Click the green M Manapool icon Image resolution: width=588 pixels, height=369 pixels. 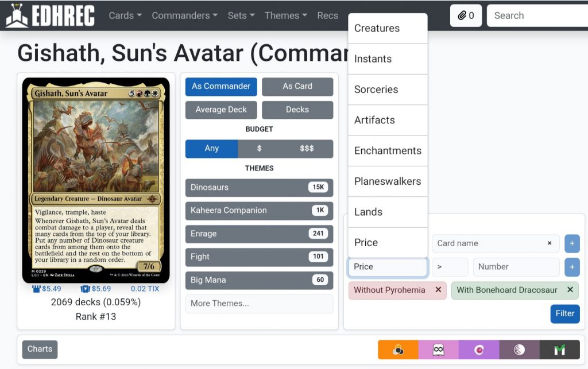[x=560, y=349]
